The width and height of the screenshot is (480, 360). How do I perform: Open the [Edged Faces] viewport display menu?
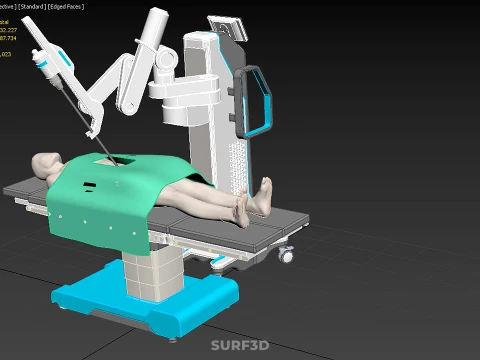click(x=66, y=7)
